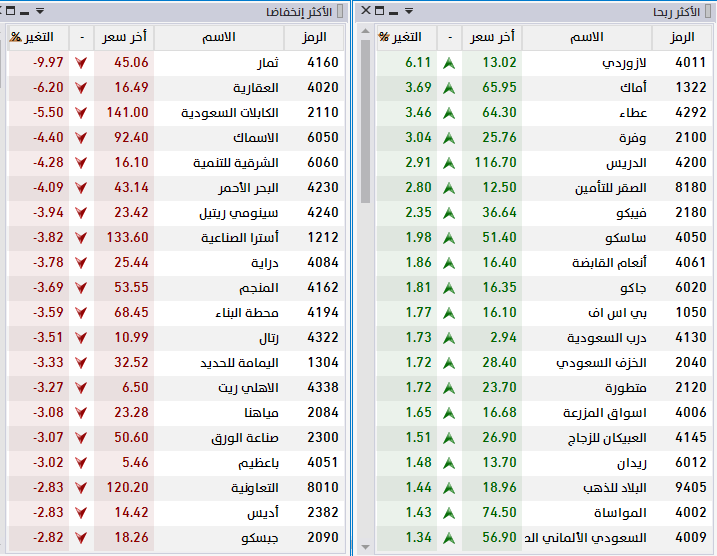Select أسترا الصناعية price 133.60

128,238
